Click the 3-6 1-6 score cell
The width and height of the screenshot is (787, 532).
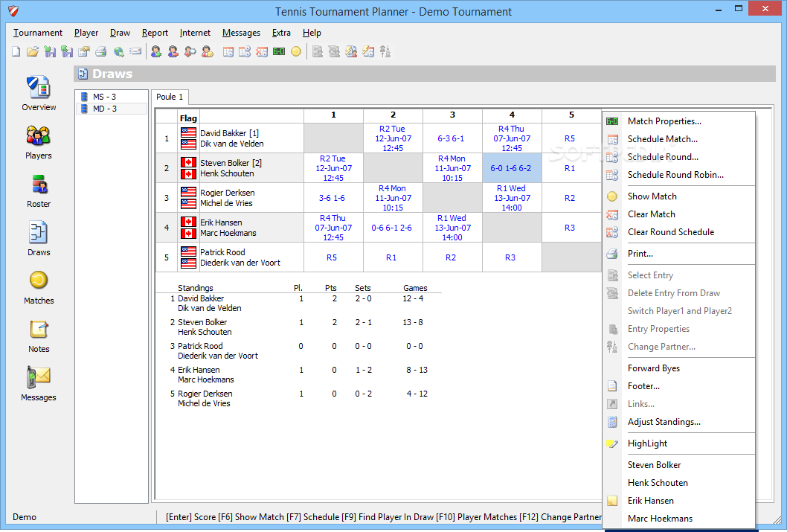[x=333, y=198]
